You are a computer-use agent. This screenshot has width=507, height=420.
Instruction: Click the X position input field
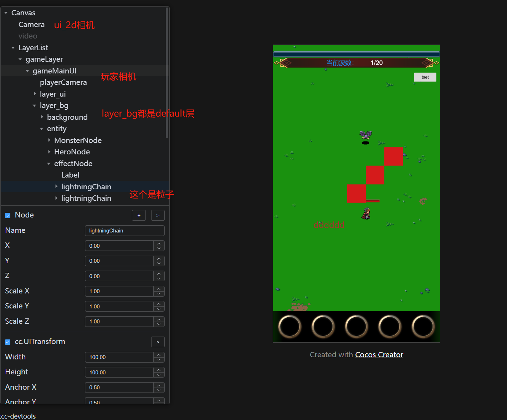(x=119, y=246)
